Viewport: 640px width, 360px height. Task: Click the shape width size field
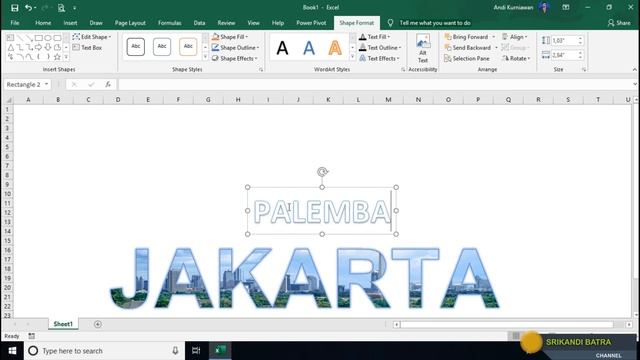(564, 55)
